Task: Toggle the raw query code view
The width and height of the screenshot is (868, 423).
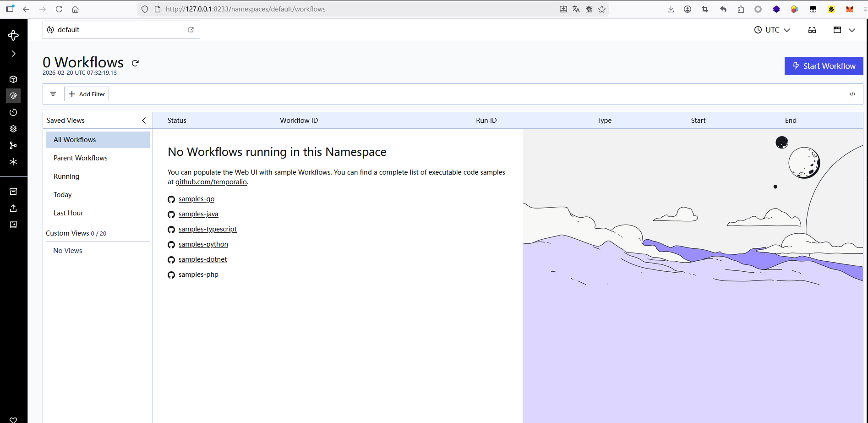Action: point(852,94)
